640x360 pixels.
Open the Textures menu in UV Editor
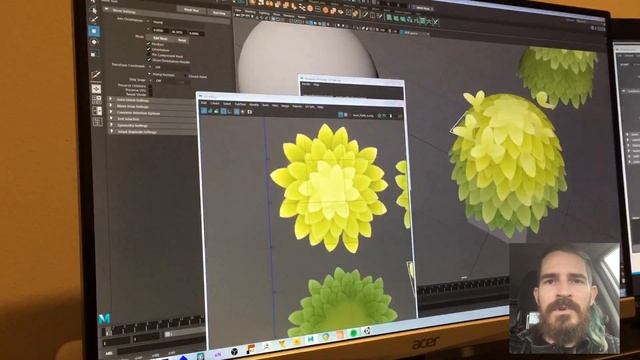point(297,106)
